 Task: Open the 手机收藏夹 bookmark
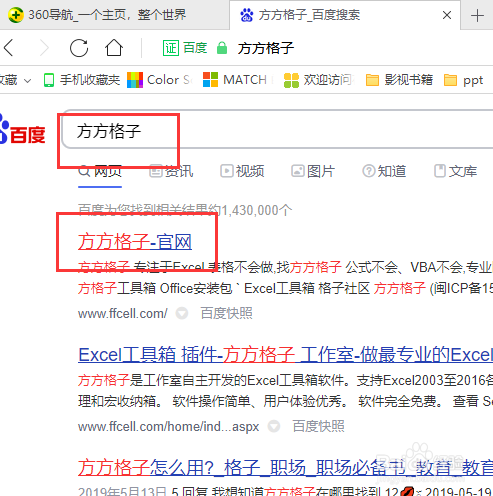(82, 80)
